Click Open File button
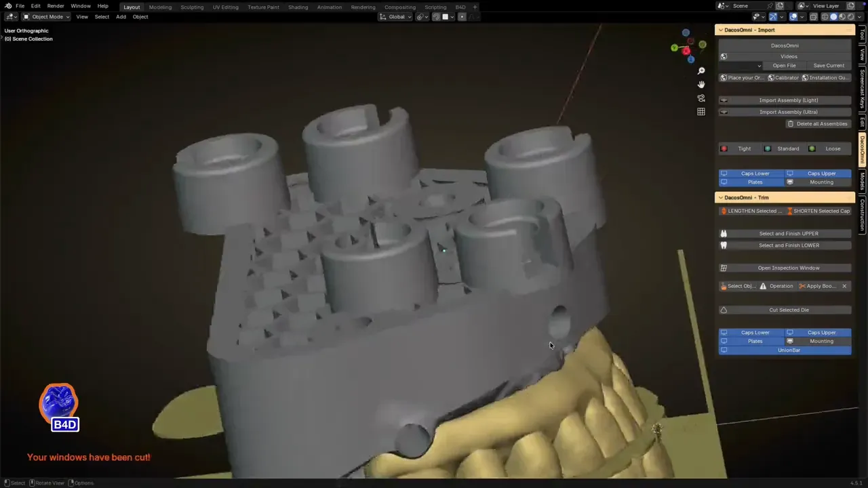868x488 pixels. (784, 66)
